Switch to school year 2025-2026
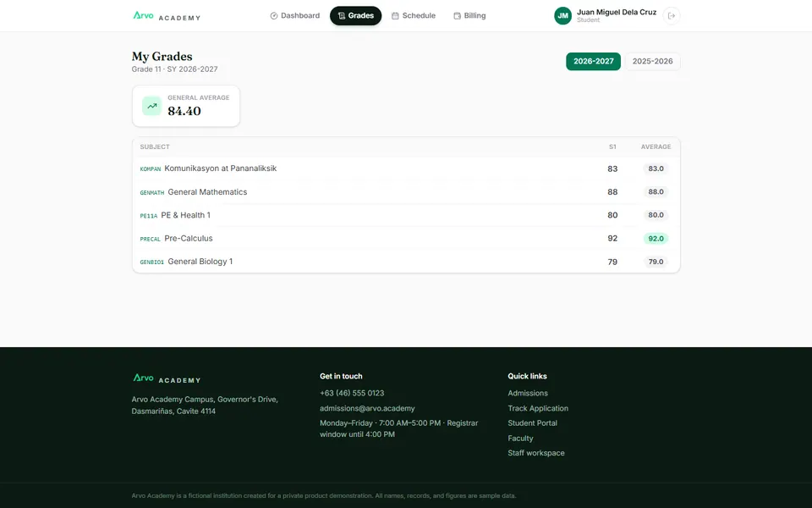Viewport: 812px width, 508px height. tap(652, 61)
